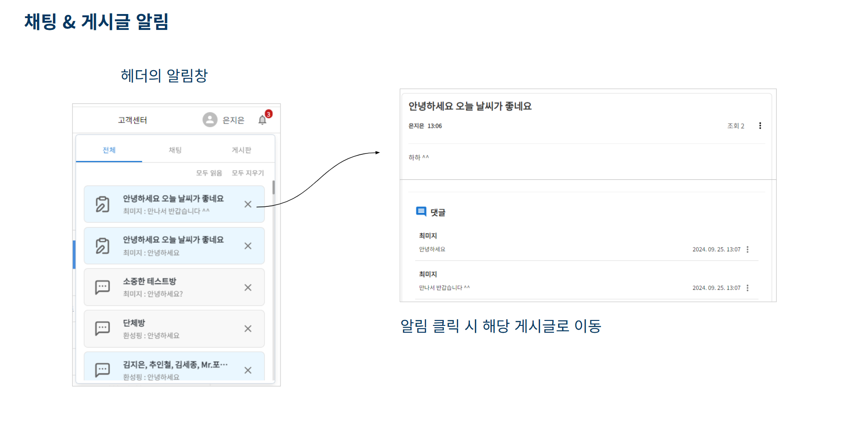Open the post's three-dot options menu beside 조회 2

tap(760, 126)
